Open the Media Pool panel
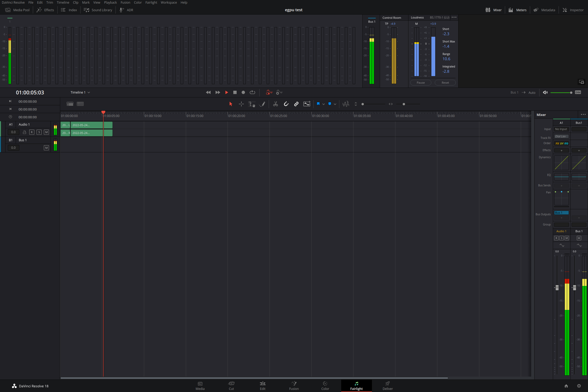This screenshot has width=588, height=392. point(17,10)
